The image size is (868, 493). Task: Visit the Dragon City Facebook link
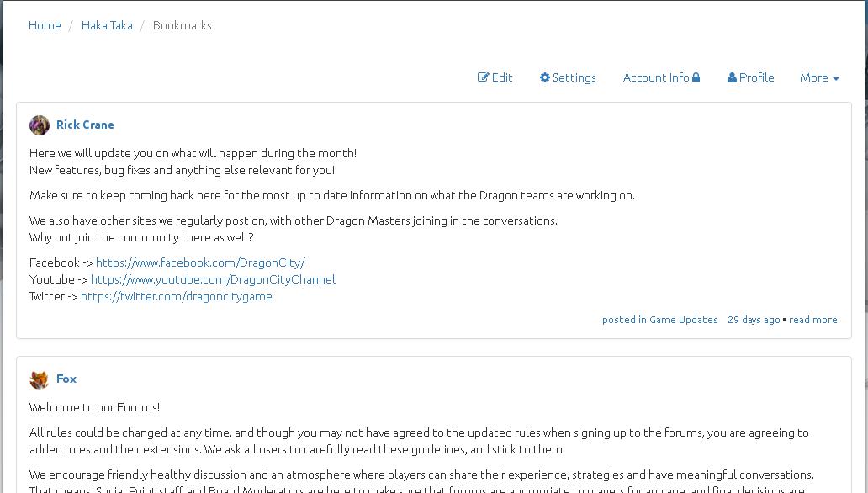(200, 262)
